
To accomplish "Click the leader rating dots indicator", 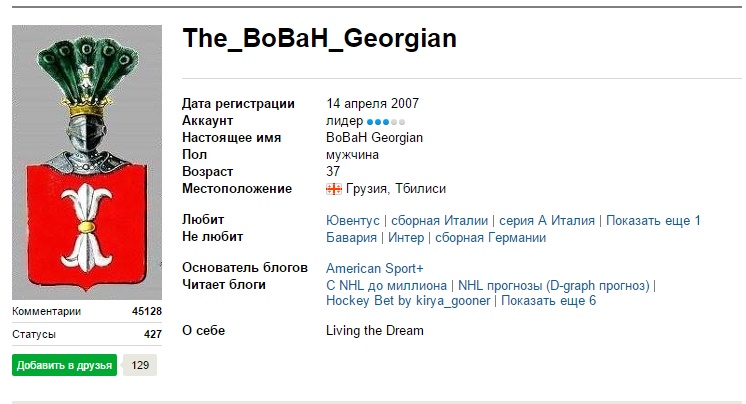I will tap(386, 121).
